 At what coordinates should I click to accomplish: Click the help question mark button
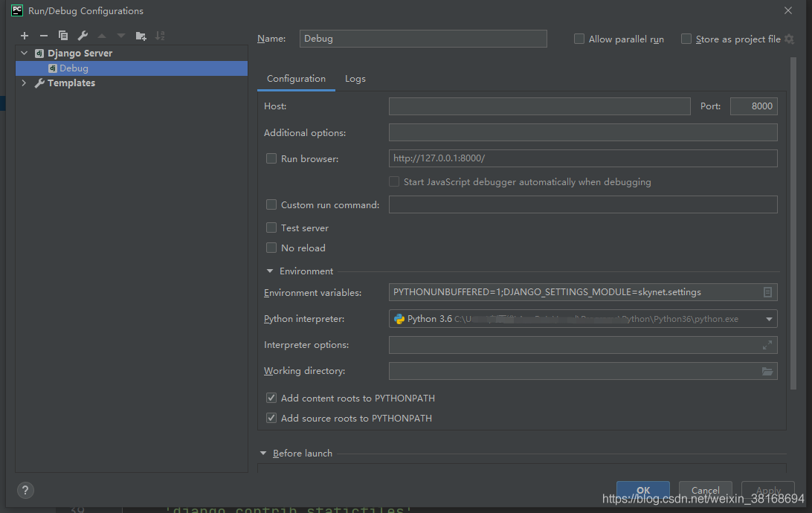click(x=25, y=490)
